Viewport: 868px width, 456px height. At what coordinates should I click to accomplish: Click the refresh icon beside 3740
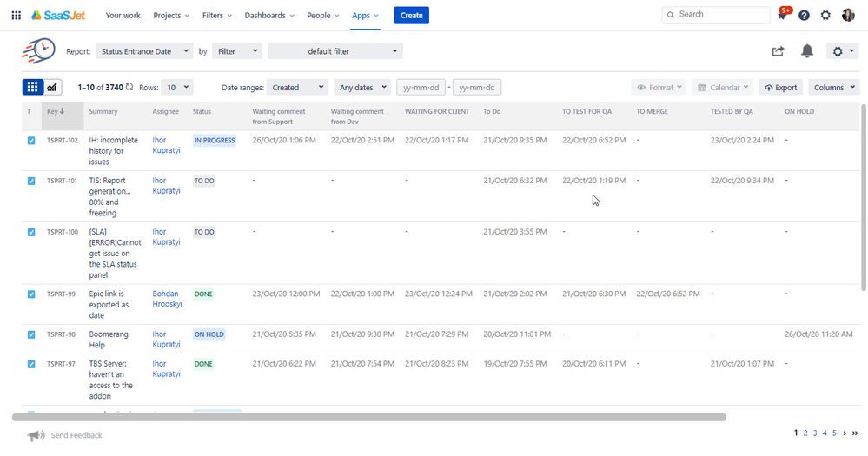129,87
